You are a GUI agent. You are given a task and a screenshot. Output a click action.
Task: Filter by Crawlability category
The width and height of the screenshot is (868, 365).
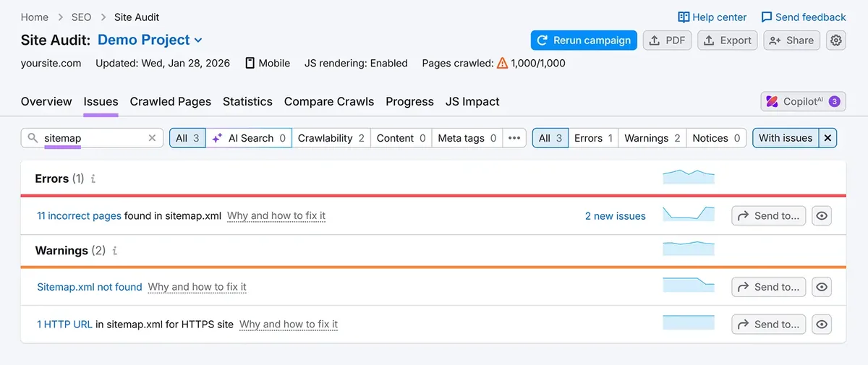(x=331, y=138)
